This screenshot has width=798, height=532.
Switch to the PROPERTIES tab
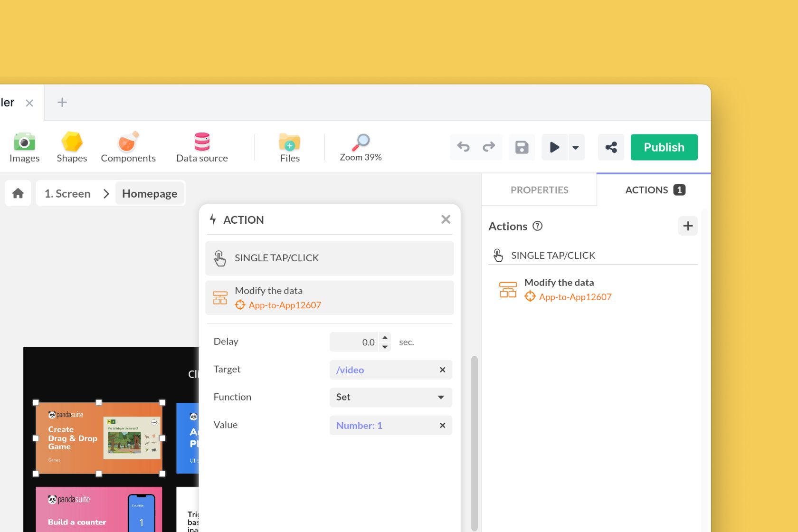(539, 190)
